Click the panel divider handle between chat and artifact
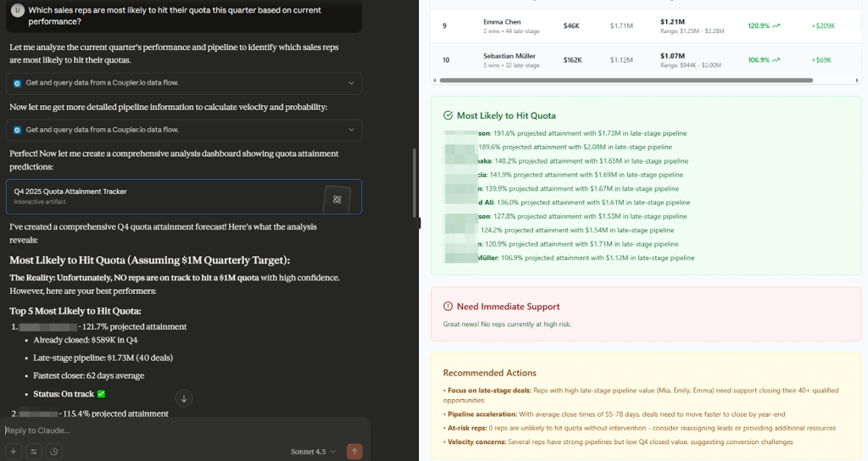The image size is (868, 461). click(x=419, y=223)
